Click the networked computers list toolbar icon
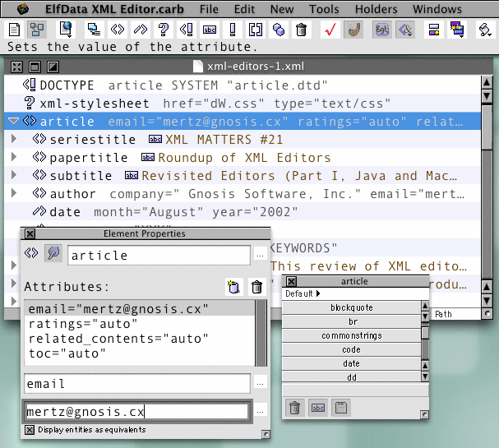This screenshot has width=499, height=448. [x=94, y=30]
